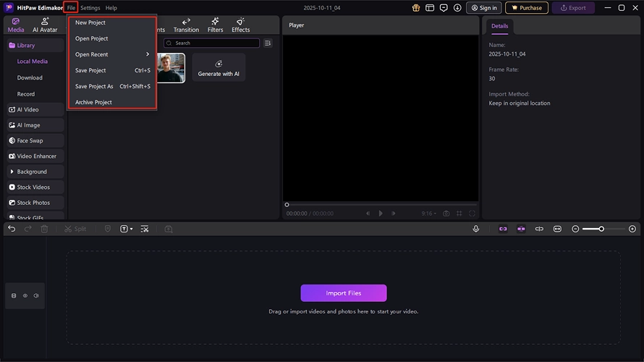644x362 pixels.
Task: Open the feedback message icon in title bar
Action: coord(444,8)
